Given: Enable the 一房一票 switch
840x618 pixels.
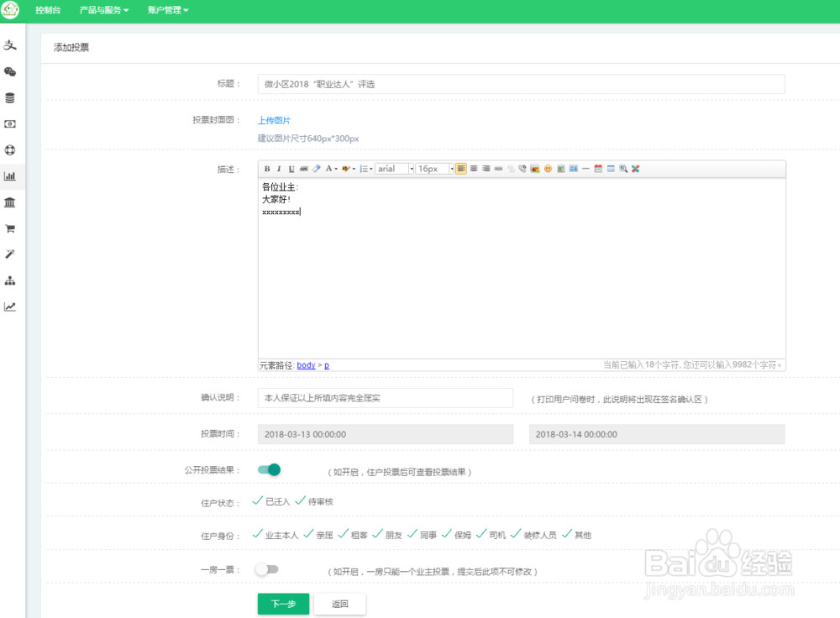Looking at the screenshot, I should (267, 569).
